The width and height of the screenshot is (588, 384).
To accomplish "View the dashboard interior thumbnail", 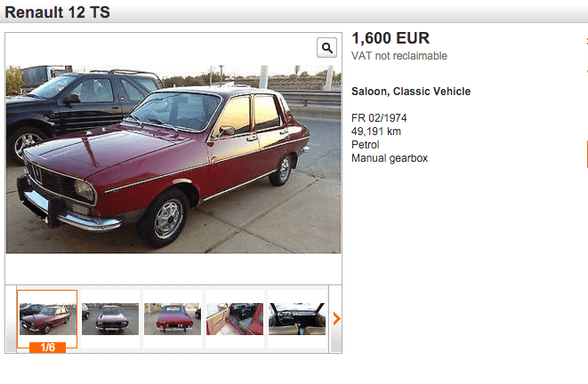I will click(x=297, y=319).
